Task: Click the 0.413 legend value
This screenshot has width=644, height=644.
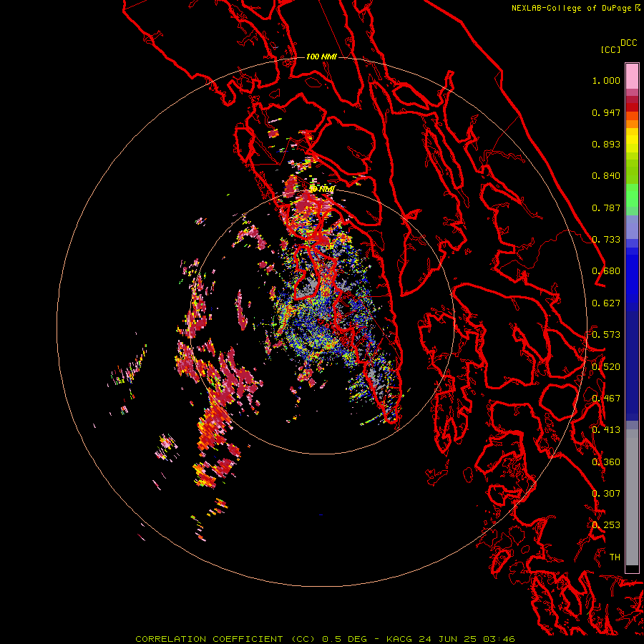Action: [606, 430]
